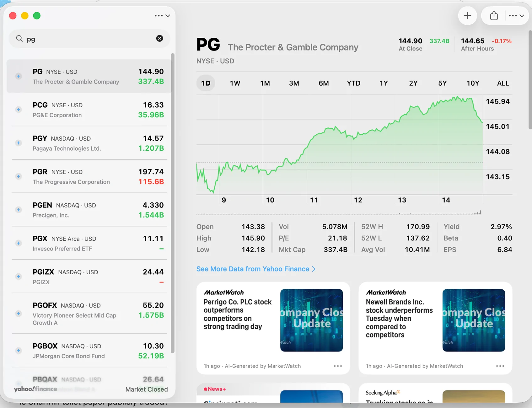Click the 52W H value 170.99
Viewport: 532px width, 408px height.
tap(418, 227)
